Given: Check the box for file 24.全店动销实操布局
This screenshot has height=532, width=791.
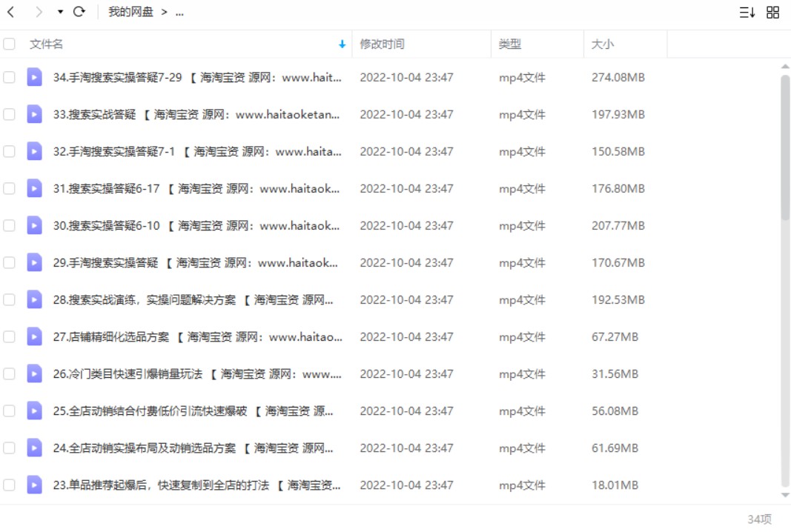Looking at the screenshot, I should [9, 448].
